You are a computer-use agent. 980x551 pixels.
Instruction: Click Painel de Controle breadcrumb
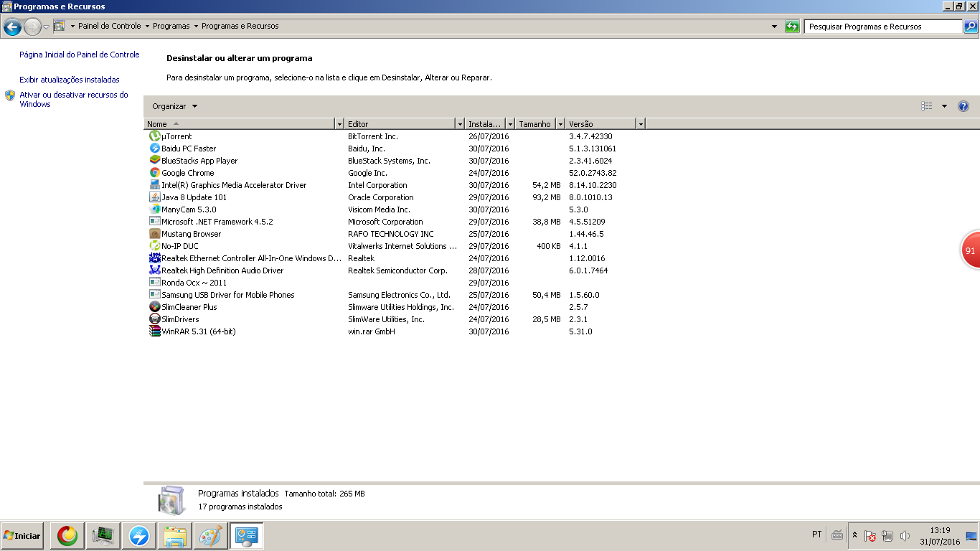[x=110, y=26]
